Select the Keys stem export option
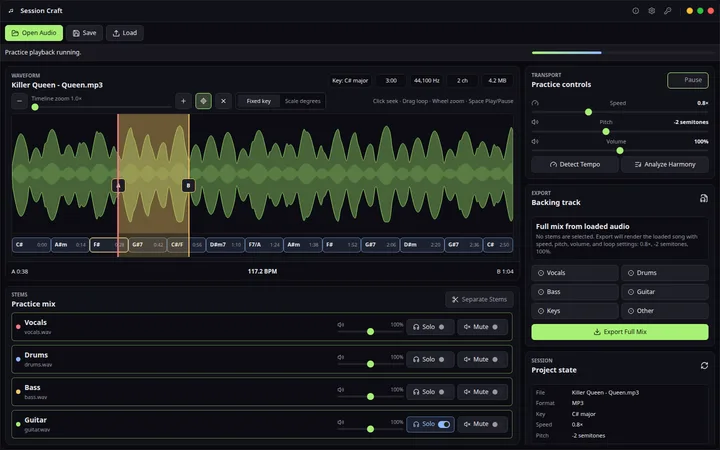This screenshot has width=720, height=450. (575, 311)
